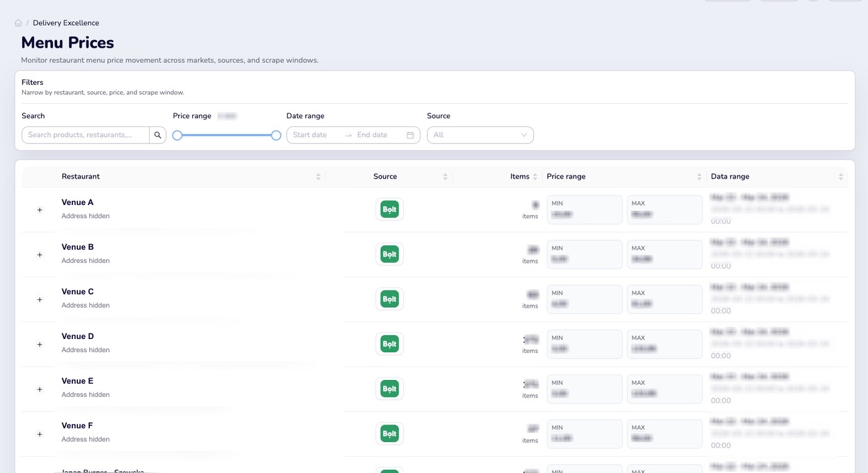Select the Venue E restaurant name
The height and width of the screenshot is (473, 868).
[77, 381]
